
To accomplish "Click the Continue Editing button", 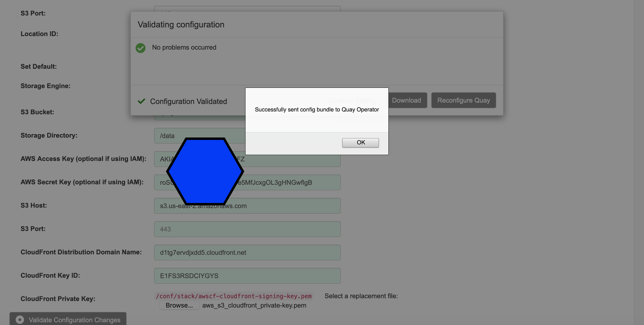I will coord(352,100).
